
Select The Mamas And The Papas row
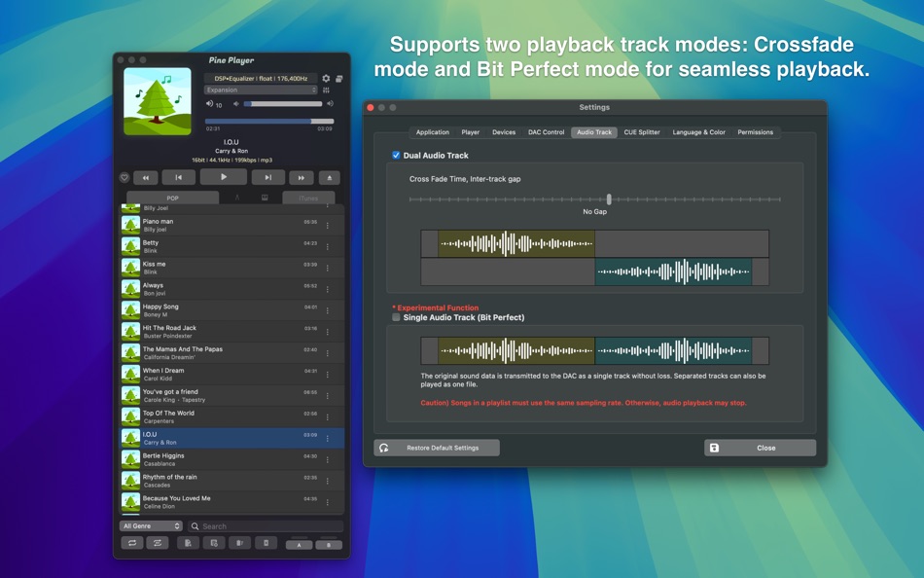point(232,352)
